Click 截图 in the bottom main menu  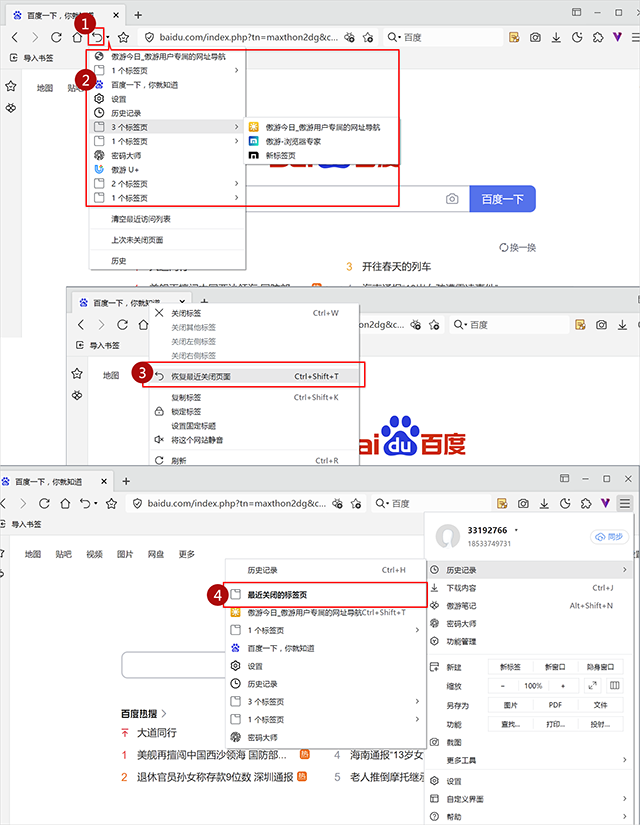click(529, 742)
